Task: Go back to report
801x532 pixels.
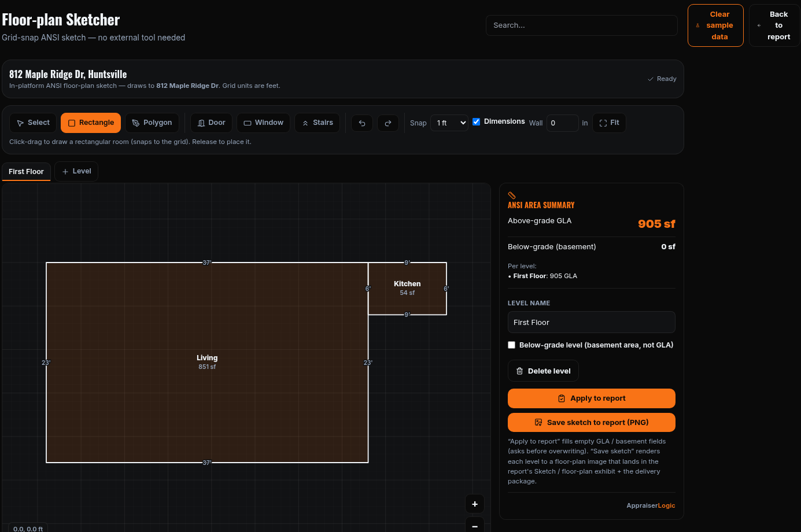Action: tap(774, 25)
